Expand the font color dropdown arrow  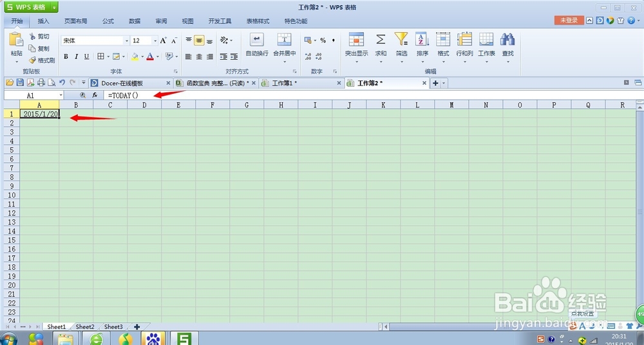pyautogui.click(x=157, y=57)
